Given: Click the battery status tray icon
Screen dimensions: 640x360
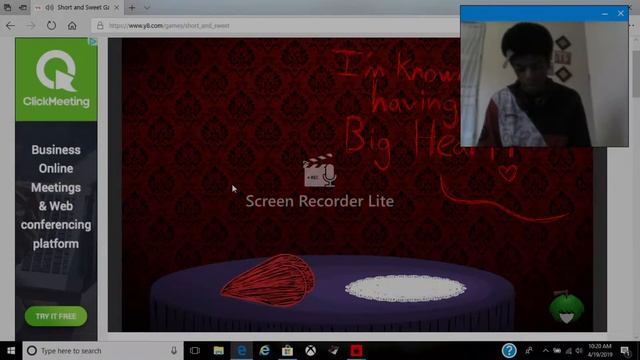Looking at the screenshot, I should 557,351.
